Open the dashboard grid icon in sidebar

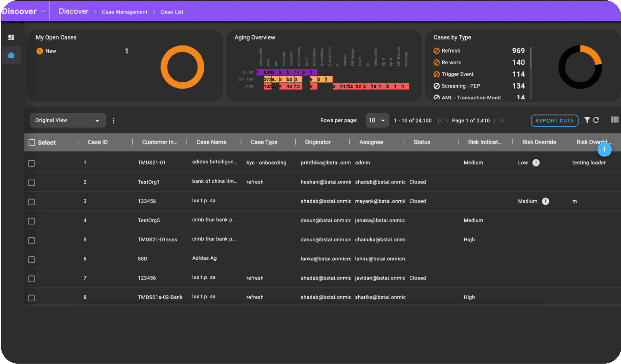point(11,37)
